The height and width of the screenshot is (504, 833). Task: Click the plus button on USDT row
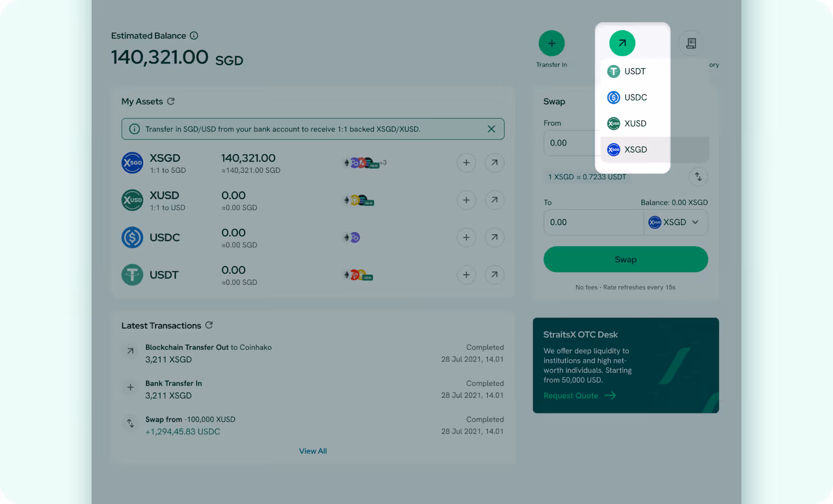(466, 275)
